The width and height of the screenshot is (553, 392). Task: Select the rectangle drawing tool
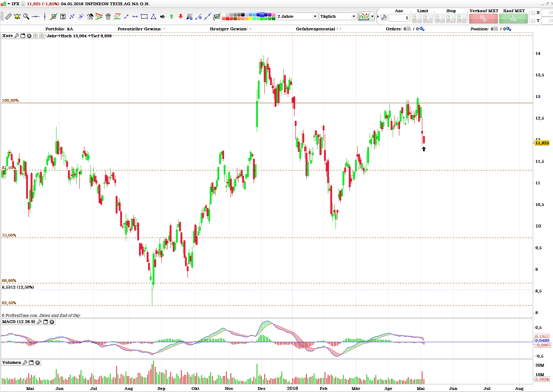(x=144, y=16)
